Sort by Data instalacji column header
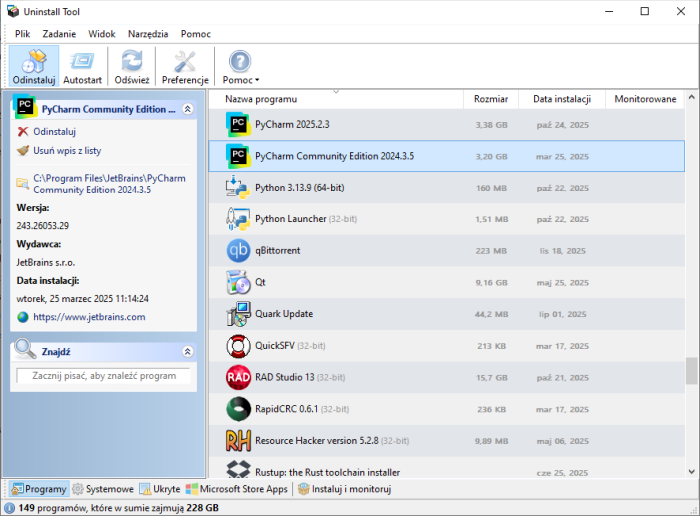 pos(562,99)
